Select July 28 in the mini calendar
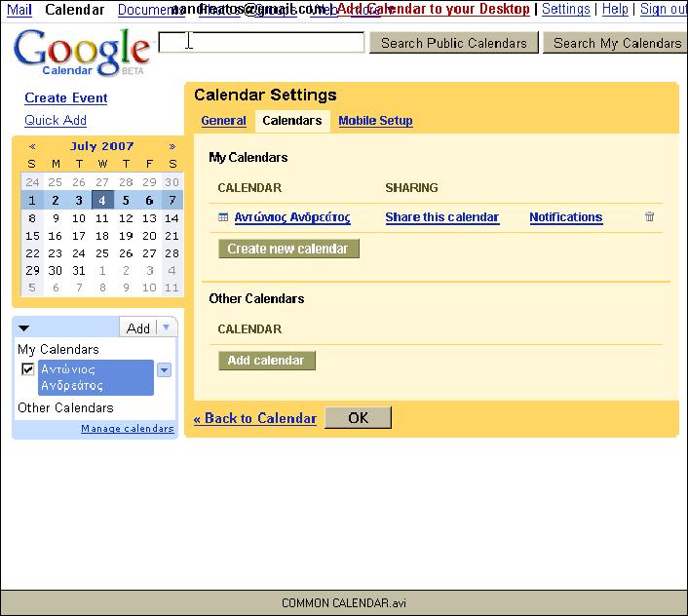 172,253
